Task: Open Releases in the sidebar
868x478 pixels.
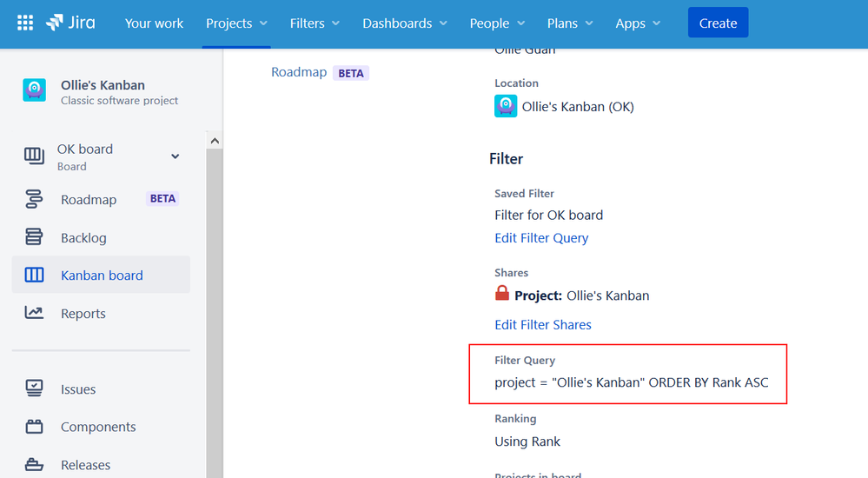Action: (101, 465)
